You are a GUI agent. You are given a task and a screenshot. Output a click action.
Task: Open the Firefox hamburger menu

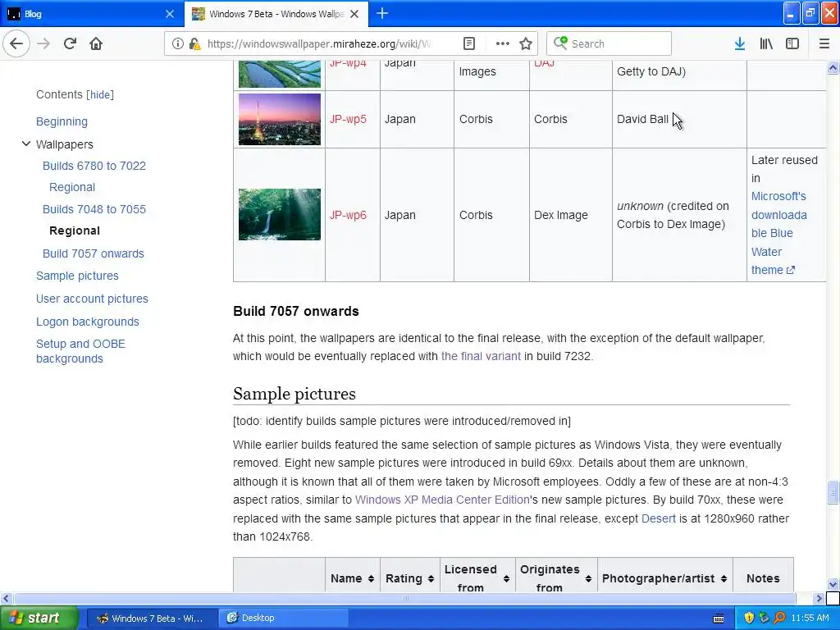point(824,44)
